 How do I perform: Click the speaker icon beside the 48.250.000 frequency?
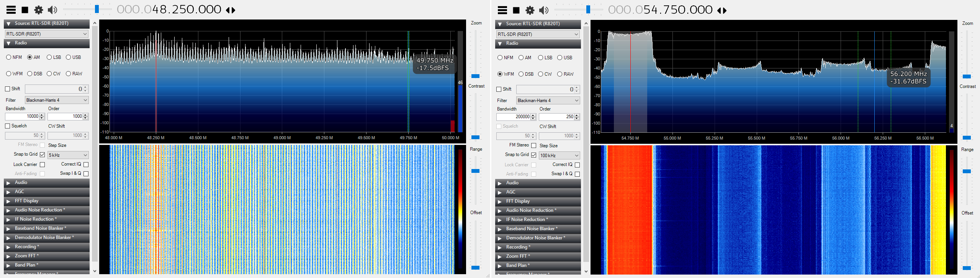coord(52,10)
